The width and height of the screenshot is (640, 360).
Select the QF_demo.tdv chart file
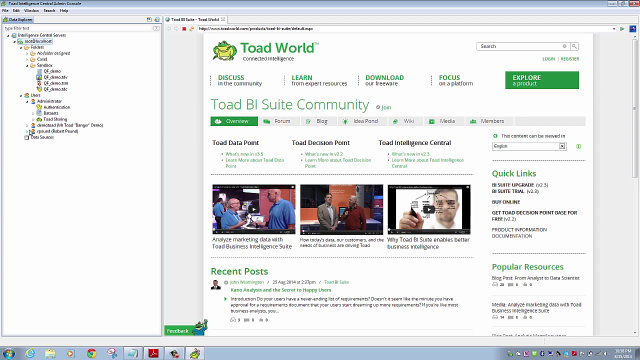52,77
